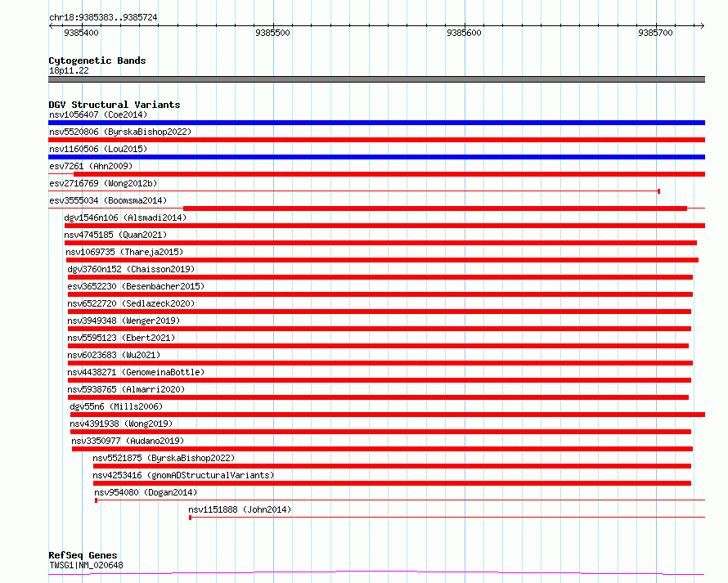Viewport: 728px width, 583px height.
Task: Click nsv4438271 (GenomeinaBottle) label
Action: click(136, 372)
